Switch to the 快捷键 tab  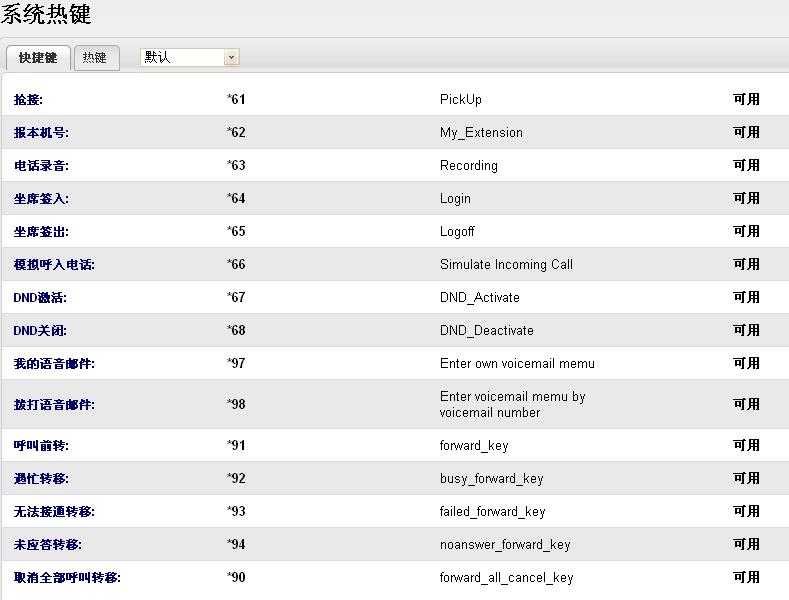[38, 58]
